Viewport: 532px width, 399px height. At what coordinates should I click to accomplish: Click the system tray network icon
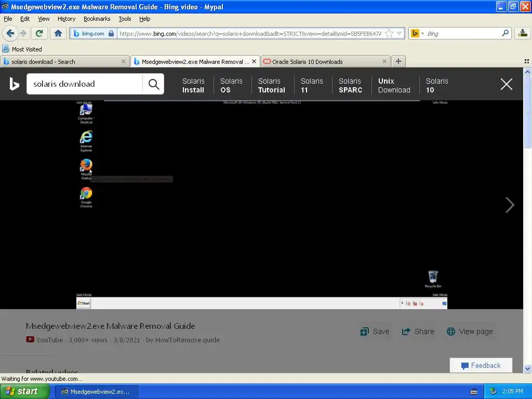494,391
